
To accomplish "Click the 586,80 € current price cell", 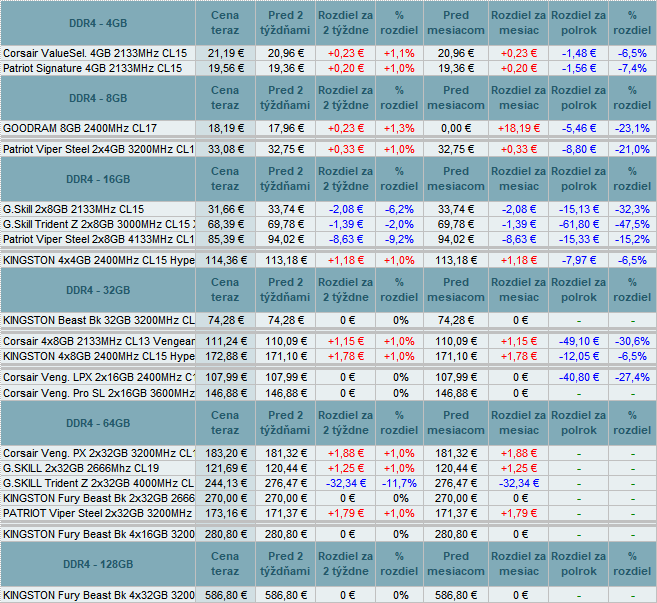I will coord(225,595).
